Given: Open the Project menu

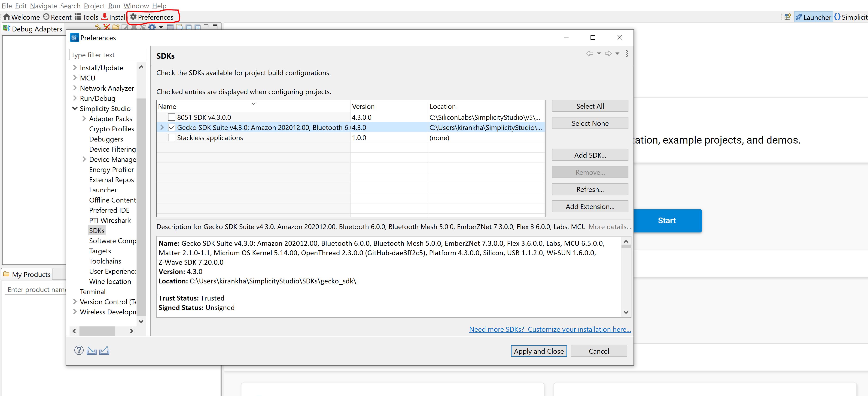Looking at the screenshot, I should (94, 6).
